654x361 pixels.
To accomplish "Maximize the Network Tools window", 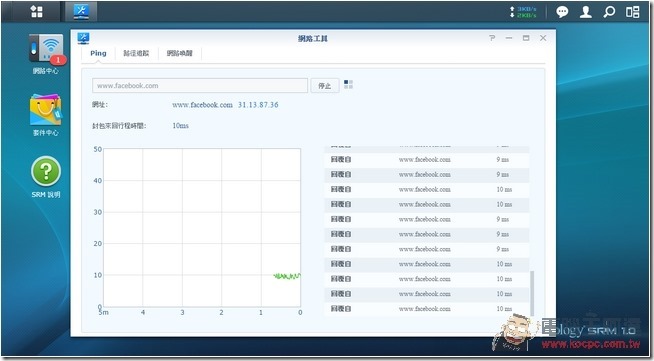I will pyautogui.click(x=526, y=38).
